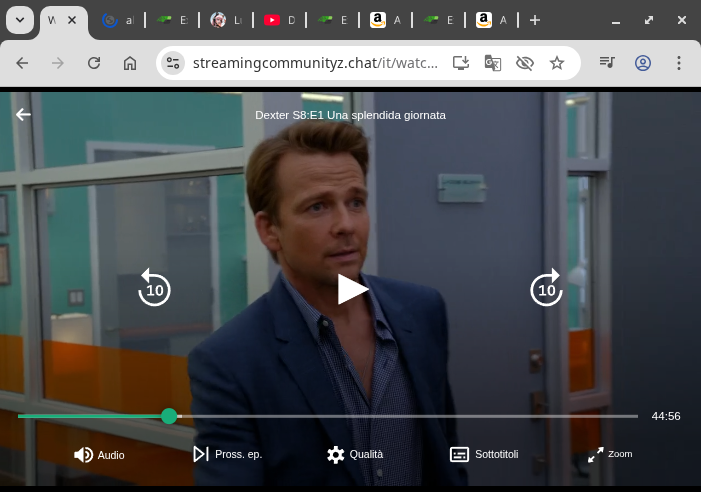Restore the browser window size
The image size is (701, 492).
[649, 20]
